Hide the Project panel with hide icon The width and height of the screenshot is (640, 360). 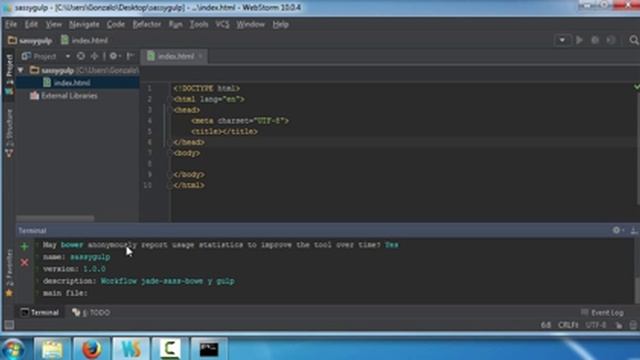coord(130,56)
